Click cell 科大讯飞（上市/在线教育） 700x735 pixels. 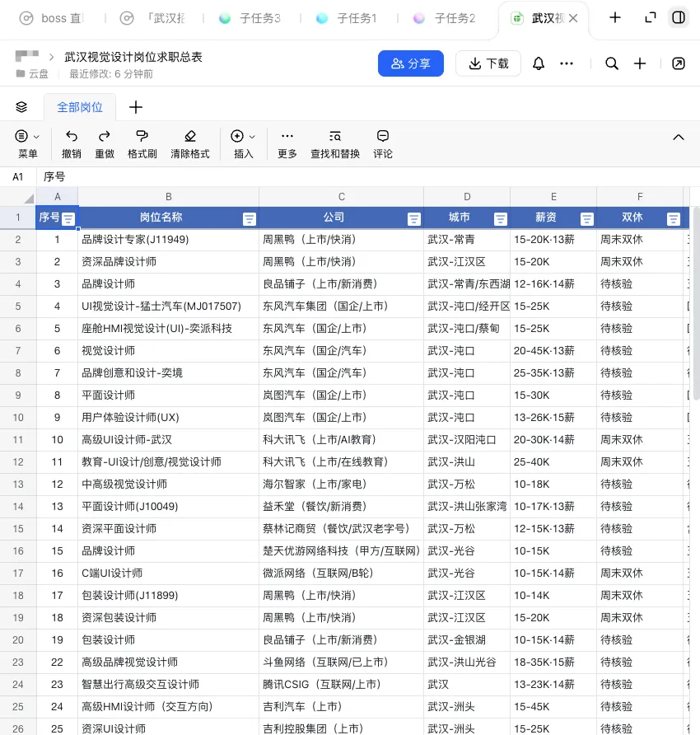coord(341,461)
